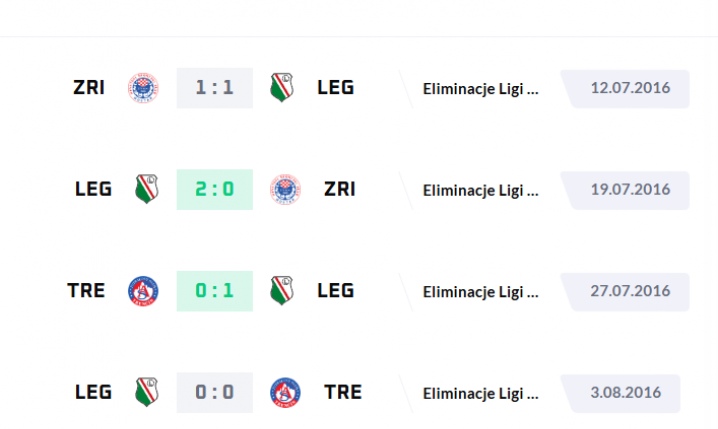Open the 2 : 0 score result
Viewport: 718px width, 429px height.
pos(215,190)
